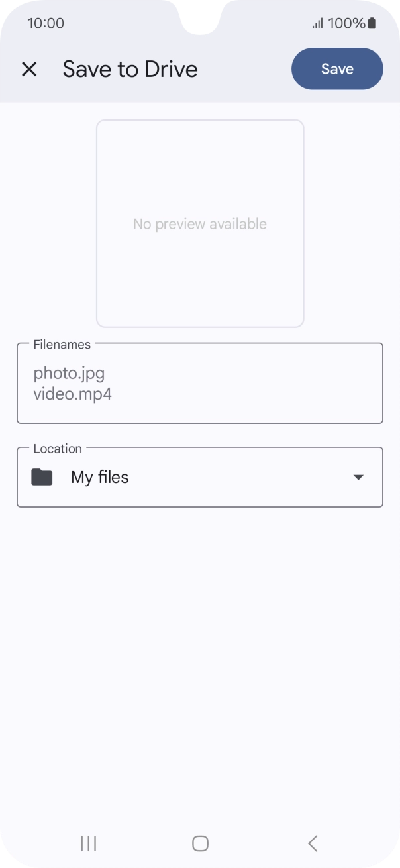Screen dimensions: 400x868
Task: Tap the battery icon in status bar
Action: pyautogui.click(x=372, y=23)
